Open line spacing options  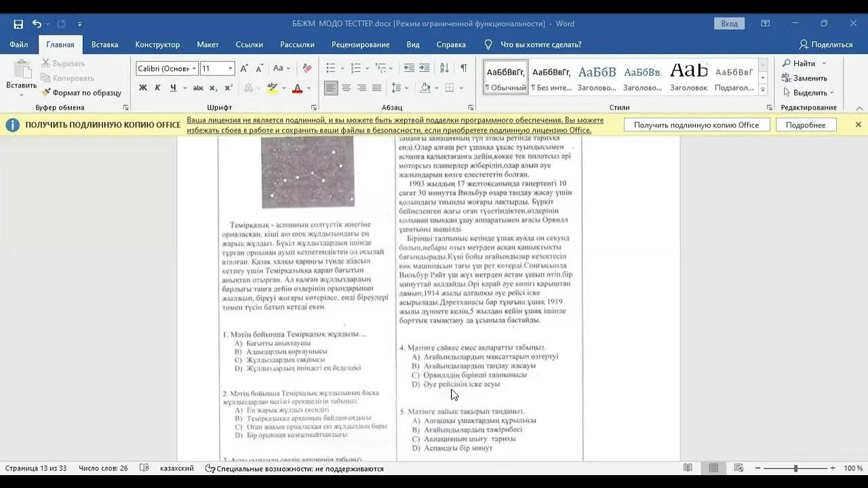pos(397,88)
